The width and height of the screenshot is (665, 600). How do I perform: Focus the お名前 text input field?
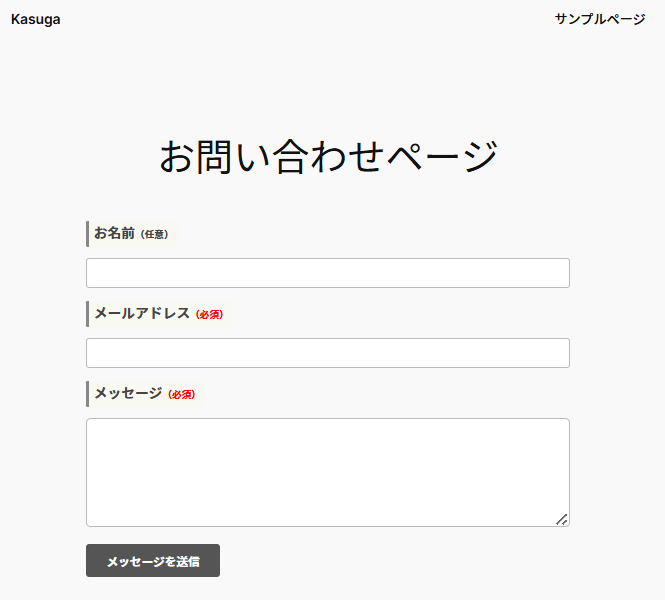327,273
